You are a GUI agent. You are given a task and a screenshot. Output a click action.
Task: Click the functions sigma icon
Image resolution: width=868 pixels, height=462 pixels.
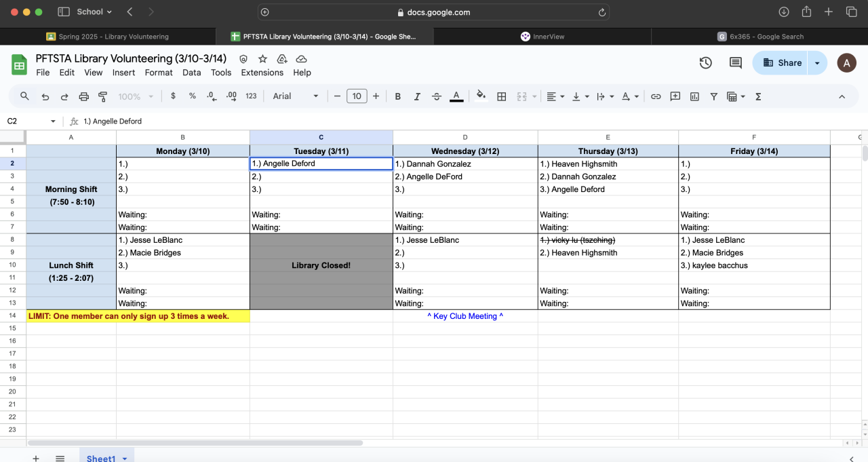(758, 96)
